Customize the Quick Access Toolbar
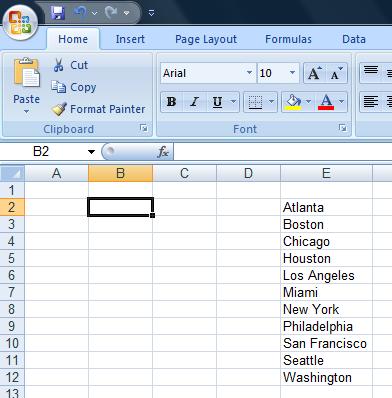392x398 pixels. point(151,13)
